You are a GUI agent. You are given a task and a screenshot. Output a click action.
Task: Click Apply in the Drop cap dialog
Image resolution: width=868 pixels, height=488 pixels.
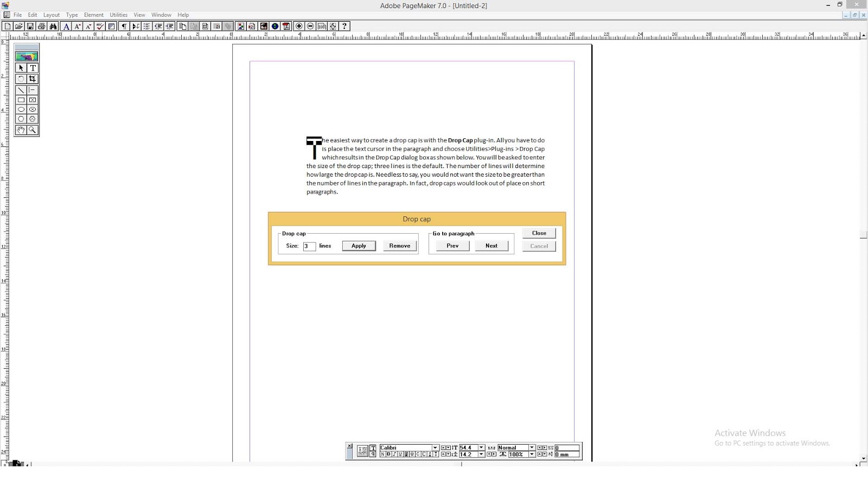(359, 246)
